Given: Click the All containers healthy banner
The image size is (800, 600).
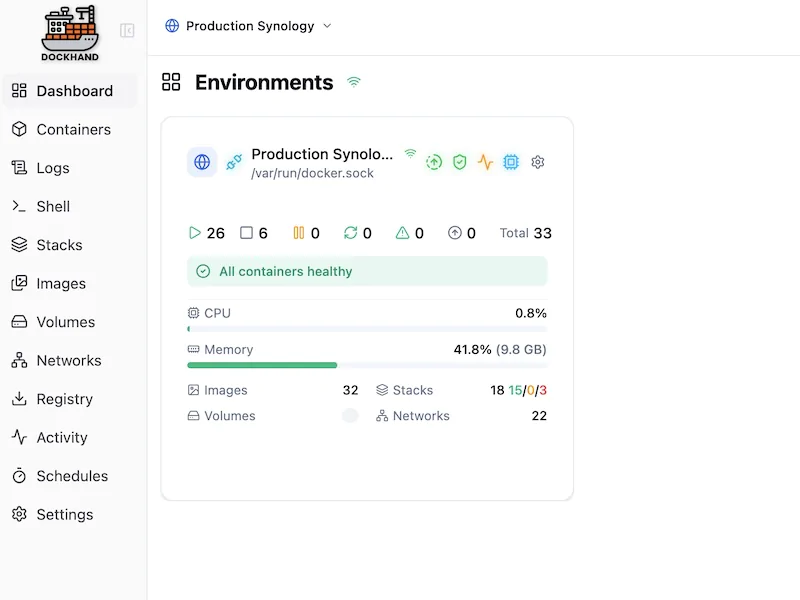Looking at the screenshot, I should tap(367, 271).
